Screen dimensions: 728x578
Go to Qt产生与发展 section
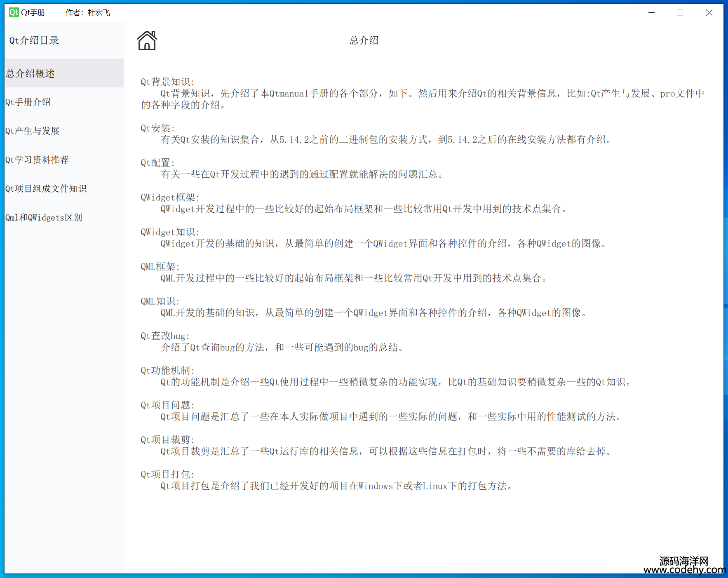pos(64,131)
